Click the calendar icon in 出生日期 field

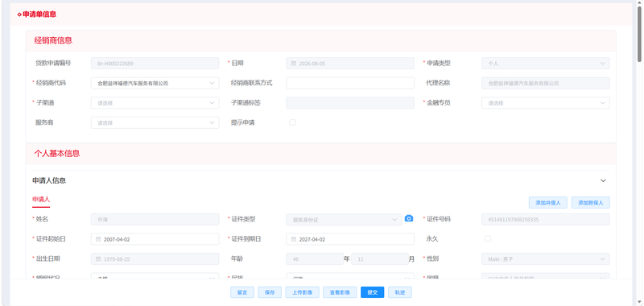click(98, 259)
